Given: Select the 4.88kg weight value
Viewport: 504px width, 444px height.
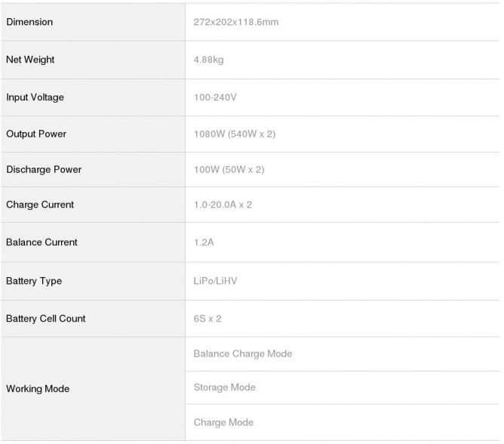Looking at the screenshot, I should [x=209, y=60].
